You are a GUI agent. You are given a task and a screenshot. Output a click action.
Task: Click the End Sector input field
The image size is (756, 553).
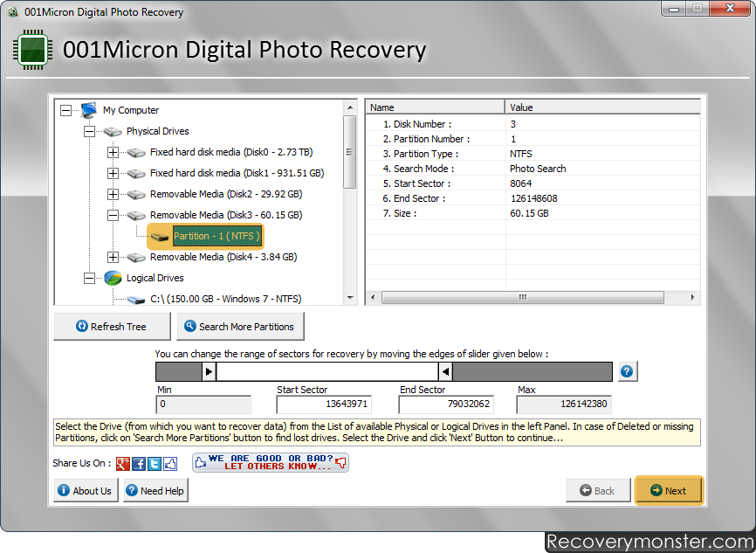coord(446,404)
